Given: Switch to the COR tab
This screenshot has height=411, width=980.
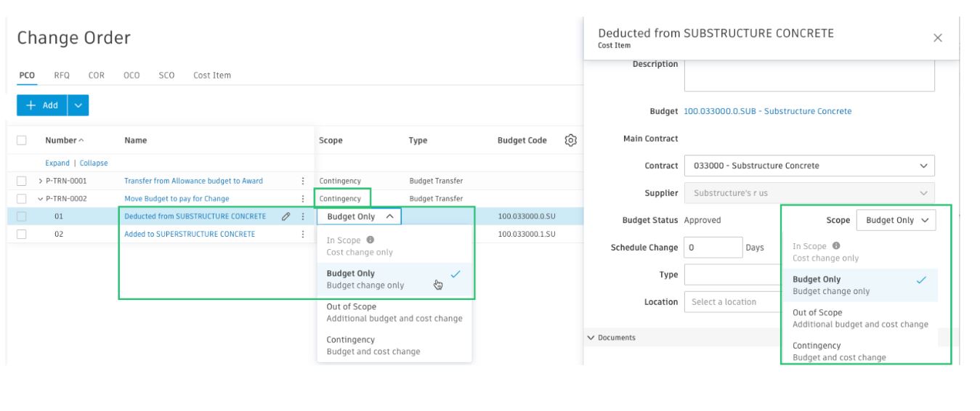Looking at the screenshot, I should point(96,75).
